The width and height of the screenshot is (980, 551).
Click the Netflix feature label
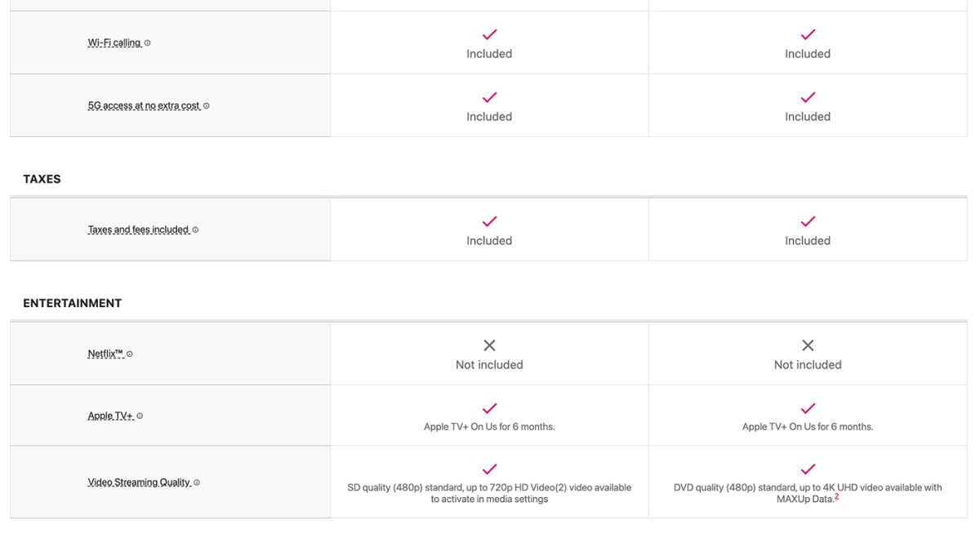[x=105, y=354]
